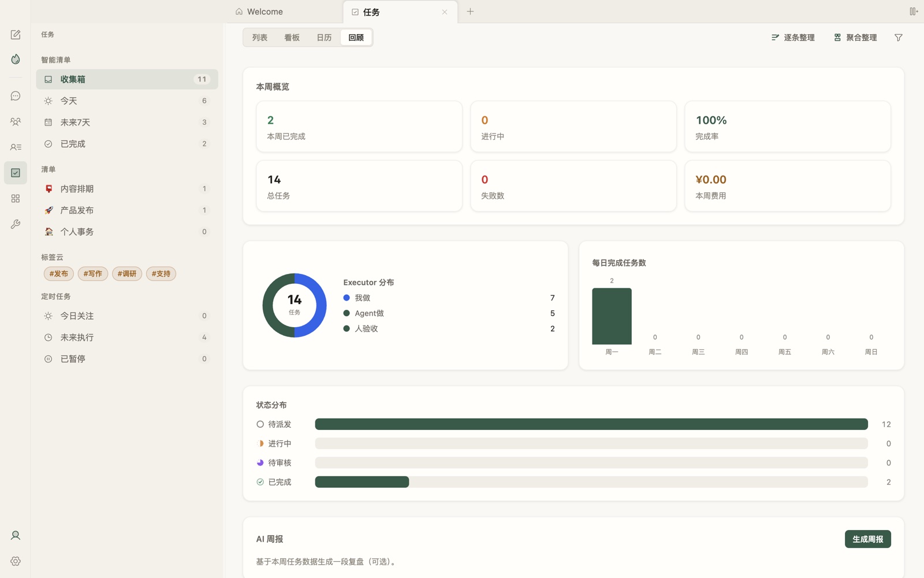This screenshot has height=578, width=924.
Task: Click the 产品发布 rocket icon
Action: [49, 210]
